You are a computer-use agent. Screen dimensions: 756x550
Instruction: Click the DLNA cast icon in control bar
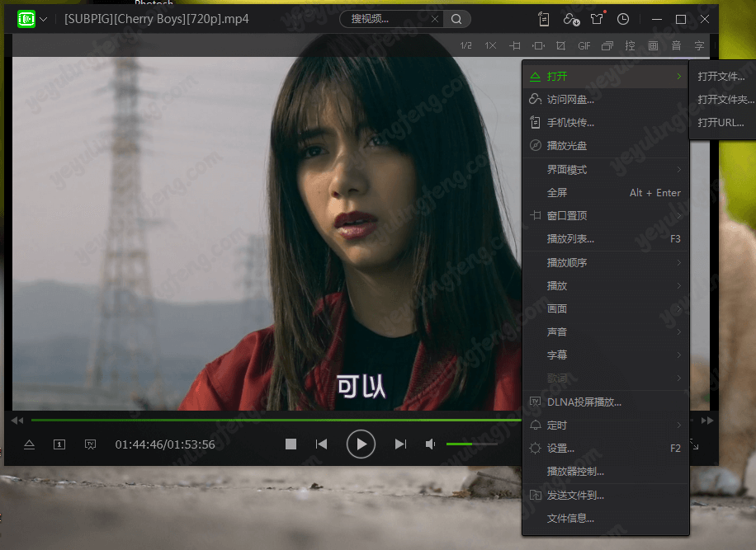90,444
